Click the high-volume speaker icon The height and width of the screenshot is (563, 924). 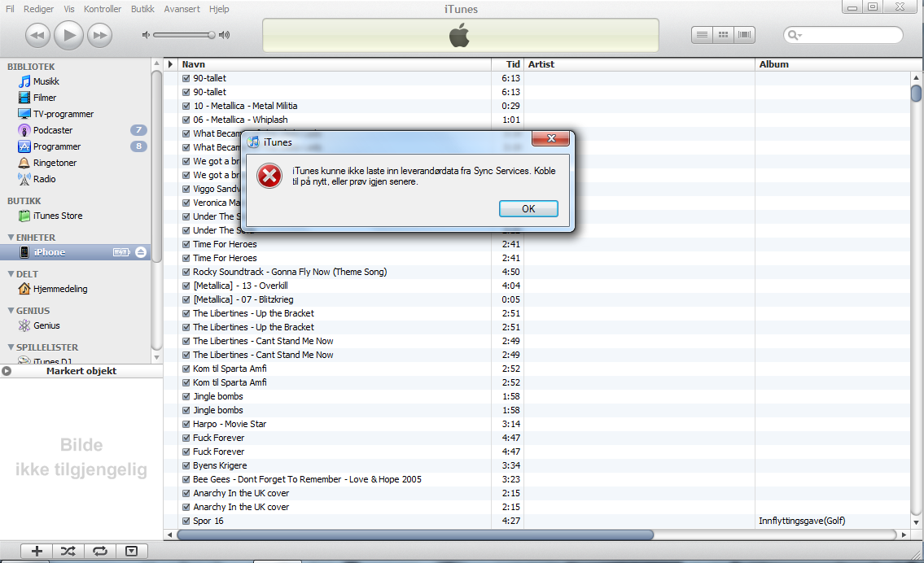coord(224,35)
